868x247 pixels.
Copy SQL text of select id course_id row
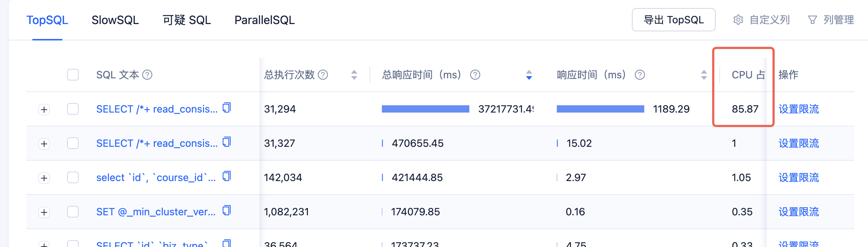[x=227, y=176]
